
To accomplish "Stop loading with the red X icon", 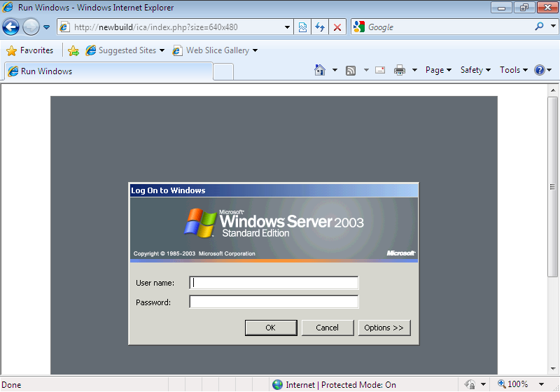I will click(337, 27).
